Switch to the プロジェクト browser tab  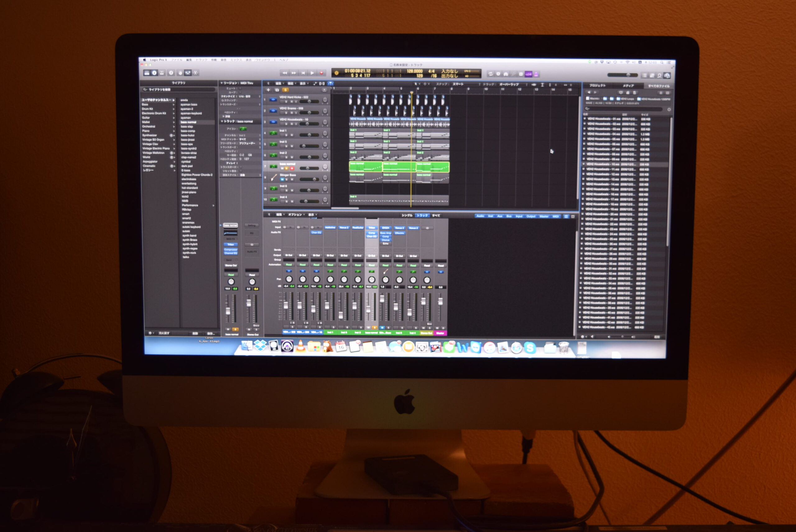click(598, 86)
